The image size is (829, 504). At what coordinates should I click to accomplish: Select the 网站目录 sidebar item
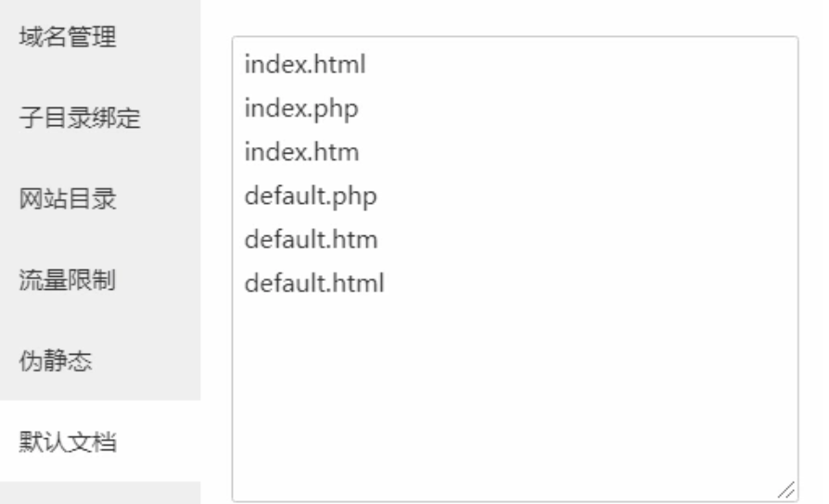[67, 200]
